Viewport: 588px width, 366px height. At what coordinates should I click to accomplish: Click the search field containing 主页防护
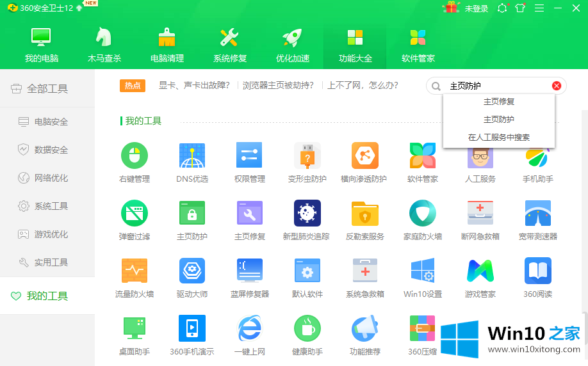(496, 86)
